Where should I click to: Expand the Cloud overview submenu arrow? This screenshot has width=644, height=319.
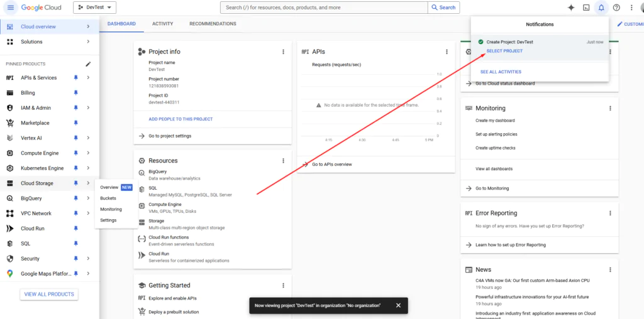[88, 26]
